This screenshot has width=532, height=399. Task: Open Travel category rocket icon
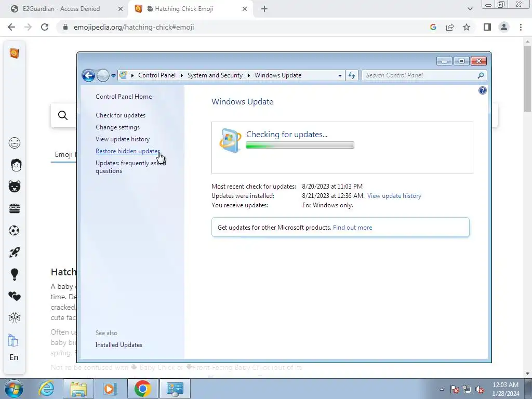(14, 252)
